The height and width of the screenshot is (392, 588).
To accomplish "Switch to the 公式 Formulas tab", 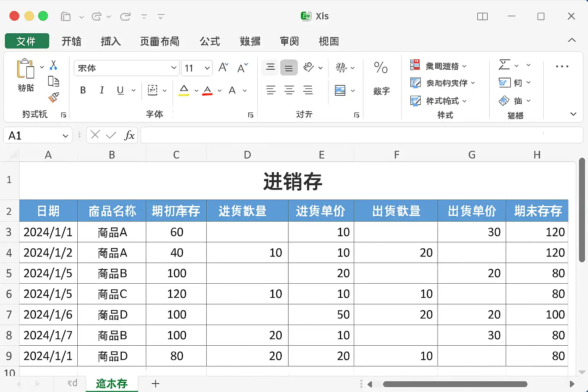I will pyautogui.click(x=210, y=41).
